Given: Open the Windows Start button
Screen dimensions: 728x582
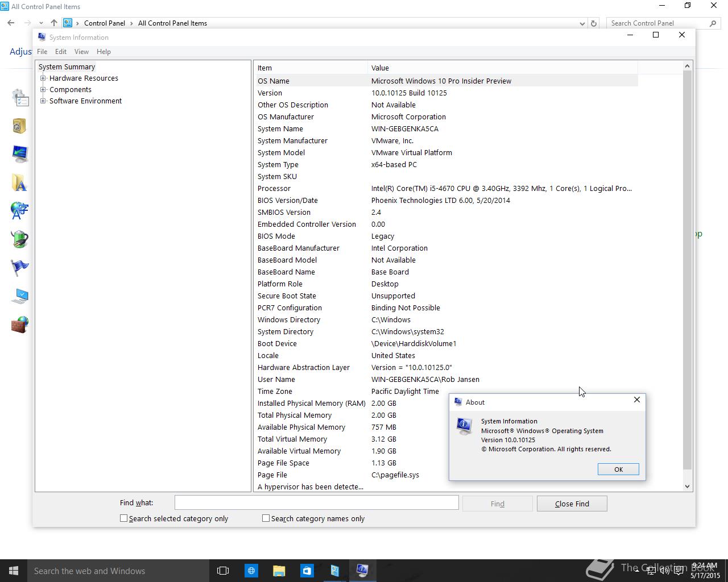Looking at the screenshot, I should pos(14,571).
